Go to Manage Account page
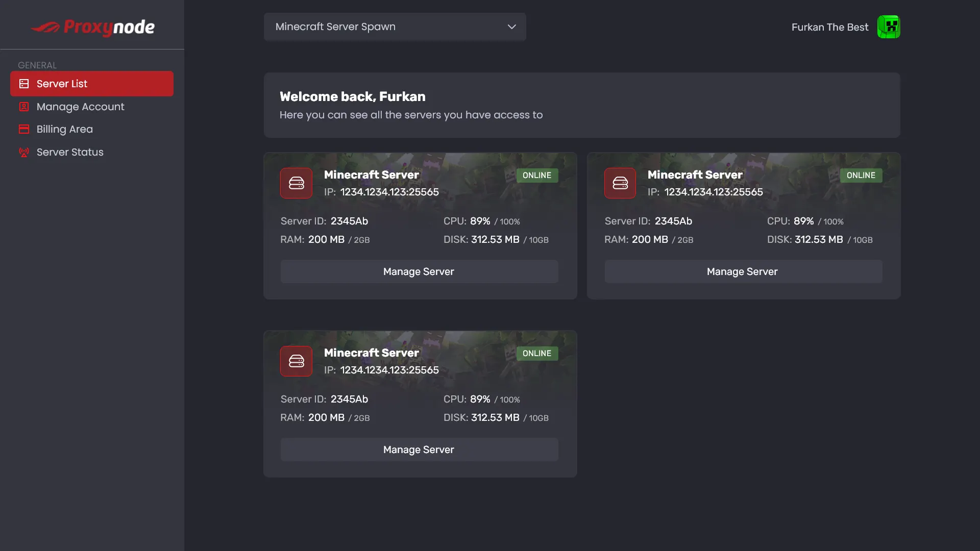 tap(80, 107)
